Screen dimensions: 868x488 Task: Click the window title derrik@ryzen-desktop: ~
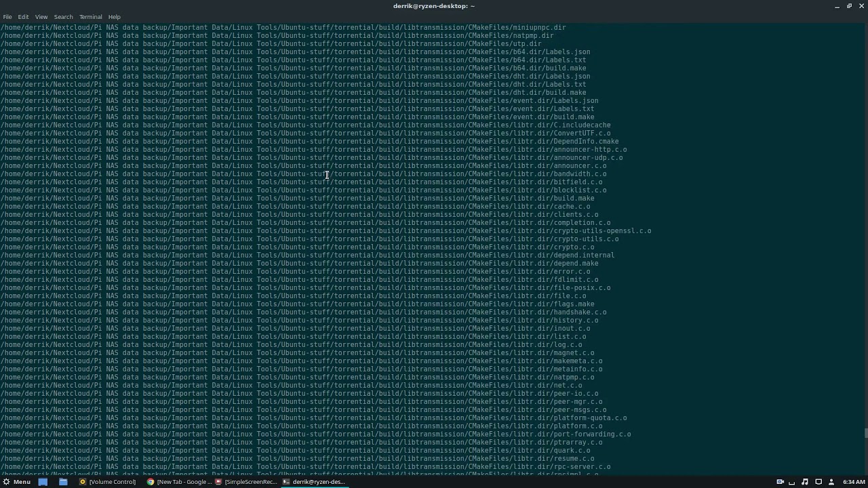coord(434,6)
